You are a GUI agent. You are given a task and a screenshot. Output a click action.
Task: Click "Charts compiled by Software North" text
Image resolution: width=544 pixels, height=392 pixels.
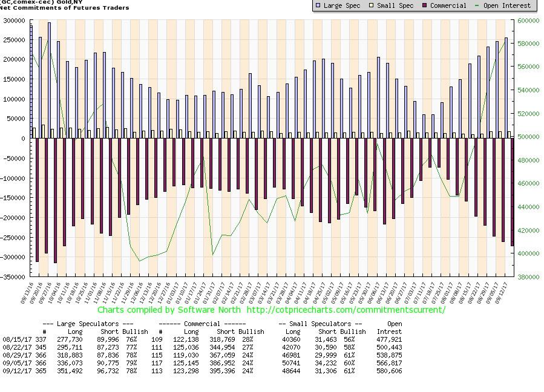[x=169, y=310]
